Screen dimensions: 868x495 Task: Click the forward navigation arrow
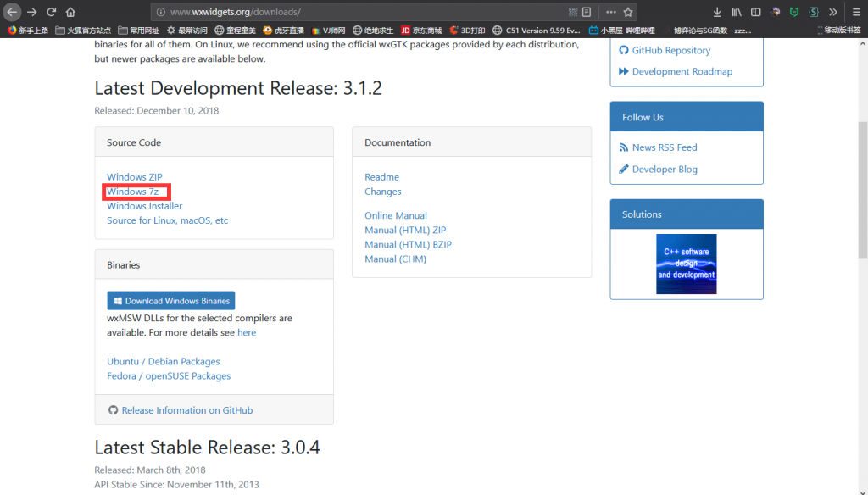(x=31, y=12)
